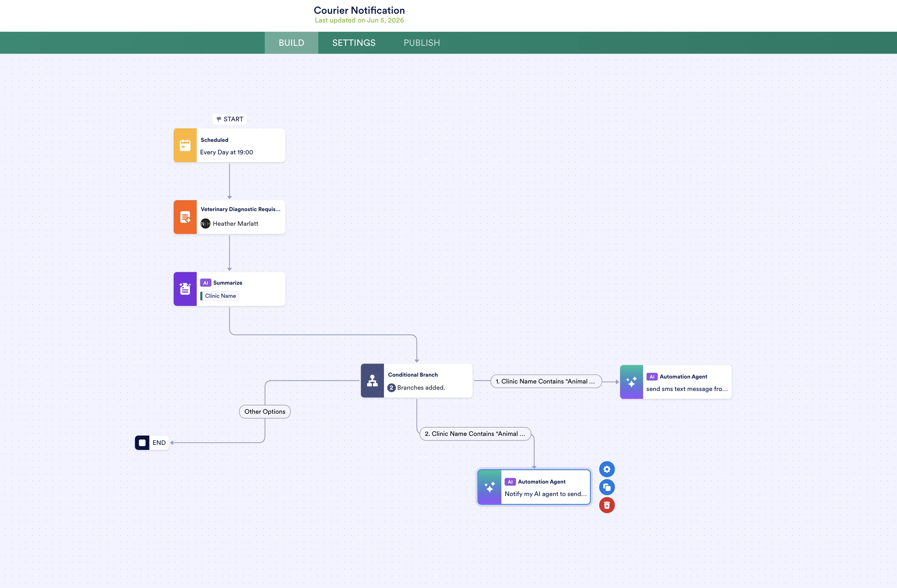Select the Conditional Branch icon

372,380
